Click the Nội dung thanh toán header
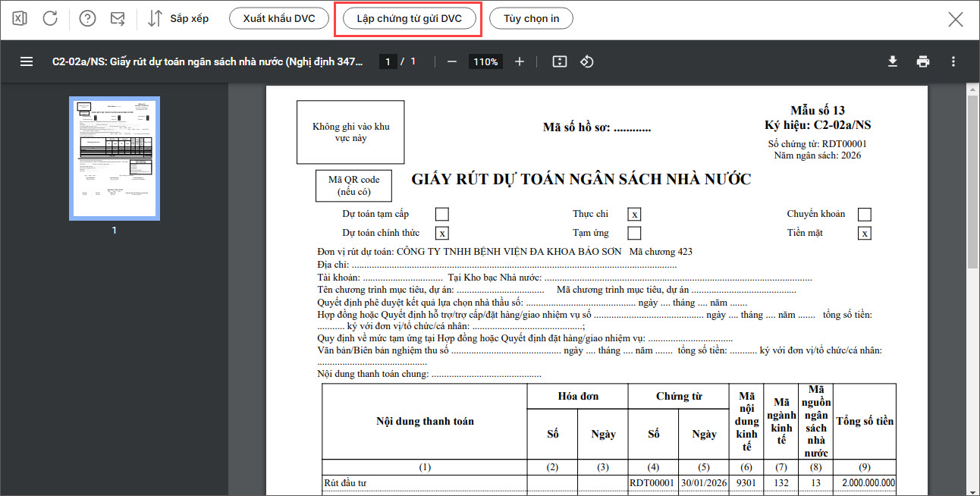980x496 pixels. pyautogui.click(x=425, y=422)
